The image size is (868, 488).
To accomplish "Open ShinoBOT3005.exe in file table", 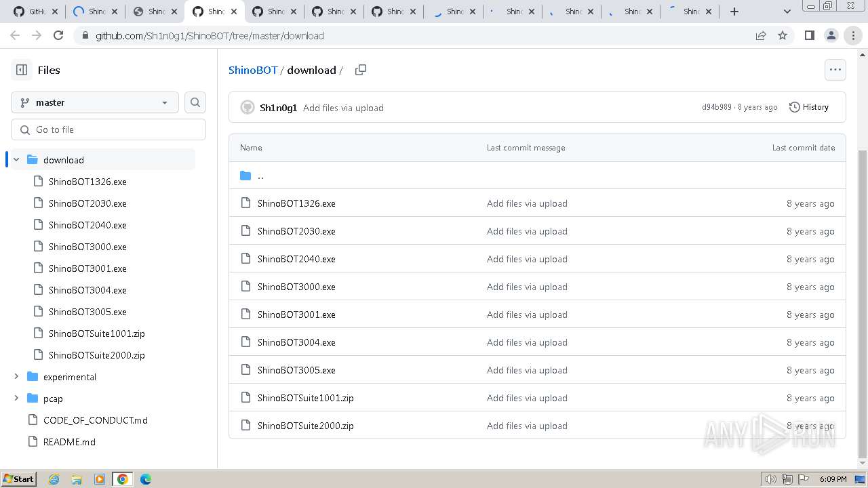I will click(296, 370).
